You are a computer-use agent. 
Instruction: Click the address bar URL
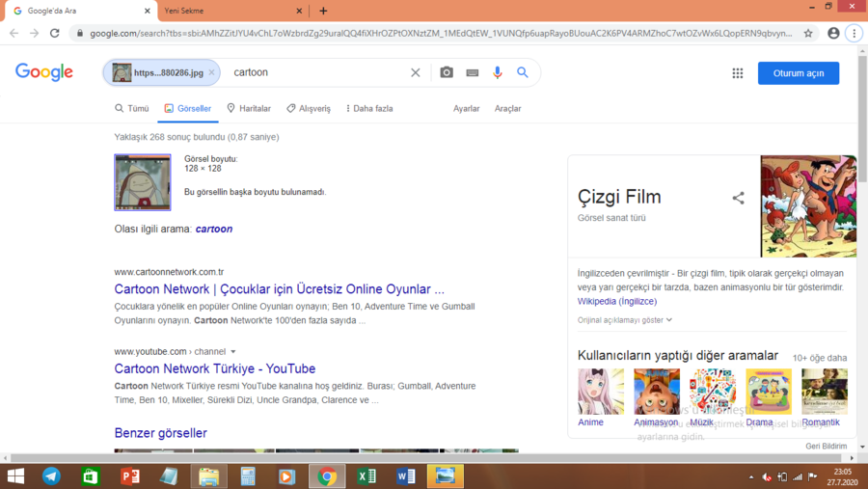441,33
